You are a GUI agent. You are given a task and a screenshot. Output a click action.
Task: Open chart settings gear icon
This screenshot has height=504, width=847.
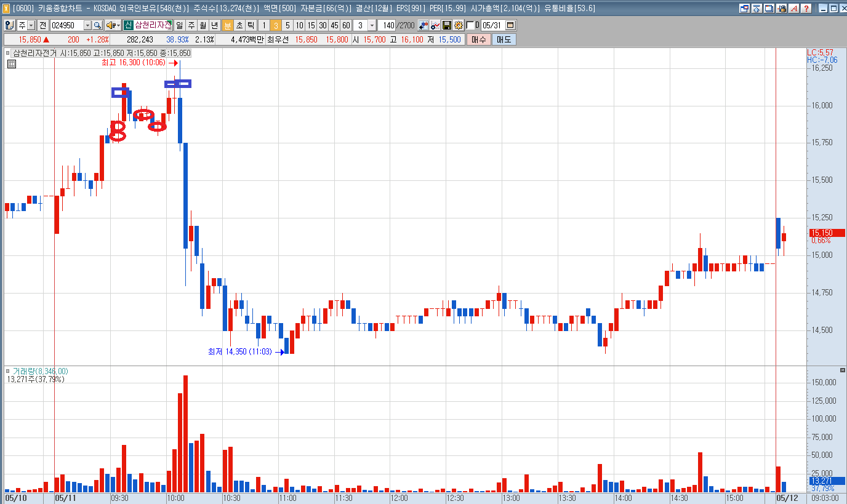[x=458, y=25]
